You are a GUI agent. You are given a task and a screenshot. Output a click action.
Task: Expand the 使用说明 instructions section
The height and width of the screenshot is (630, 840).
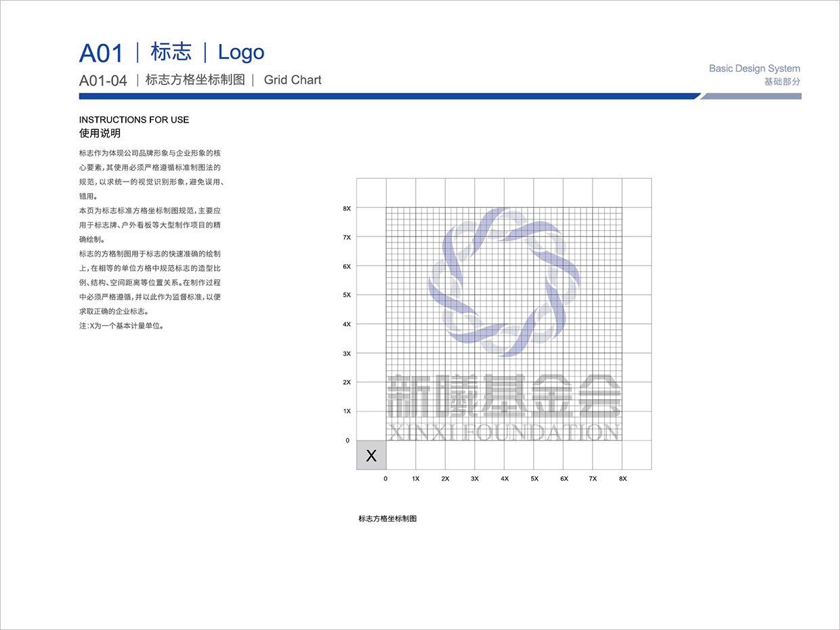100,133
